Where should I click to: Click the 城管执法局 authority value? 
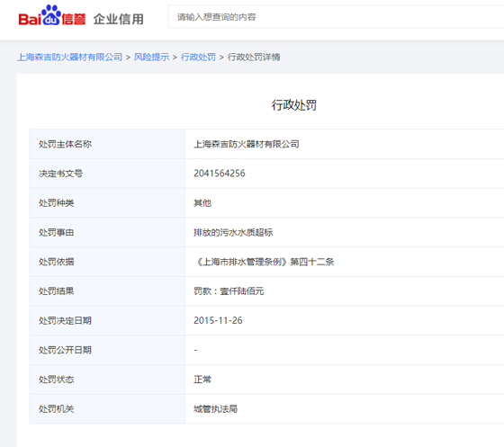click(215, 409)
